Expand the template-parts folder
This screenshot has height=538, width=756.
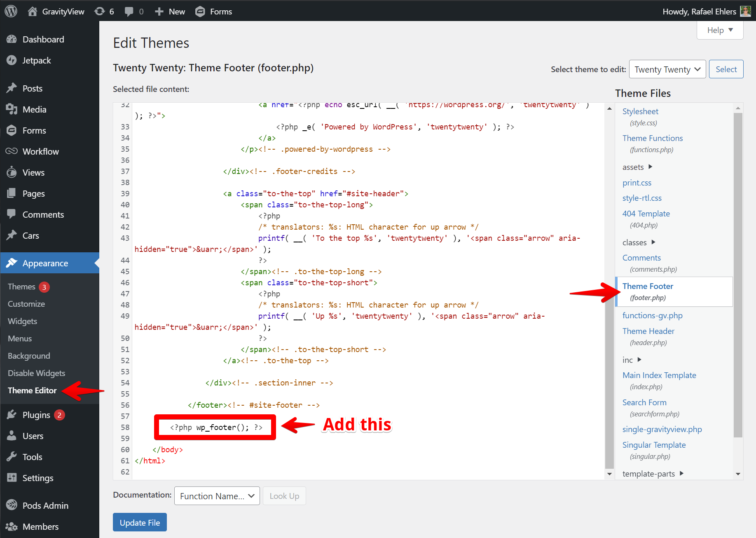681,474
